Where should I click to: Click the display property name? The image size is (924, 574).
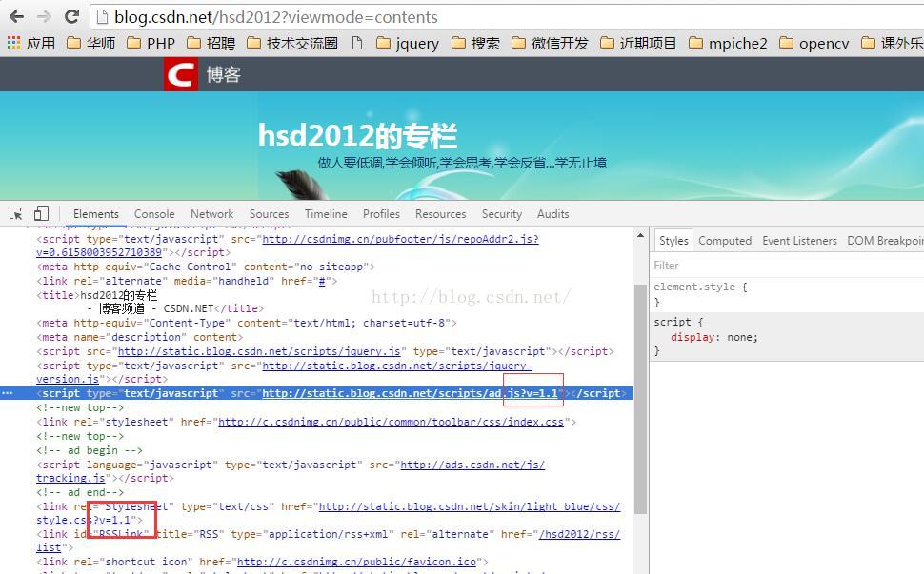tap(693, 337)
